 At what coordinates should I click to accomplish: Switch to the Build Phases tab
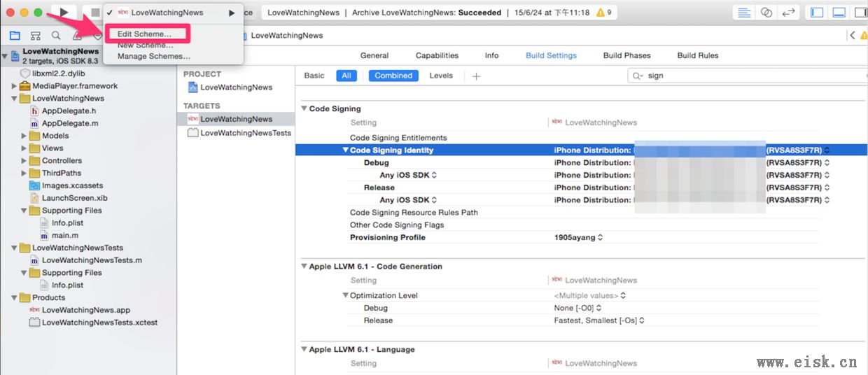626,55
